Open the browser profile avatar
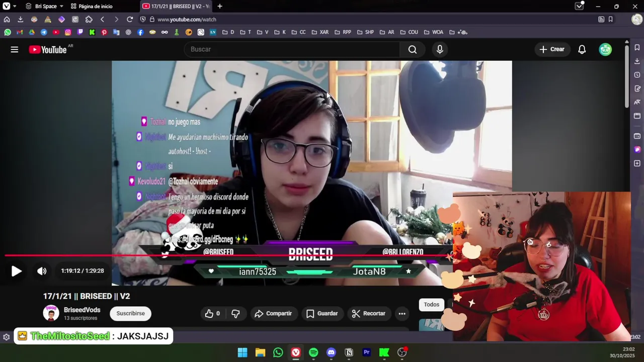The height and width of the screenshot is (362, 644). click(636, 19)
